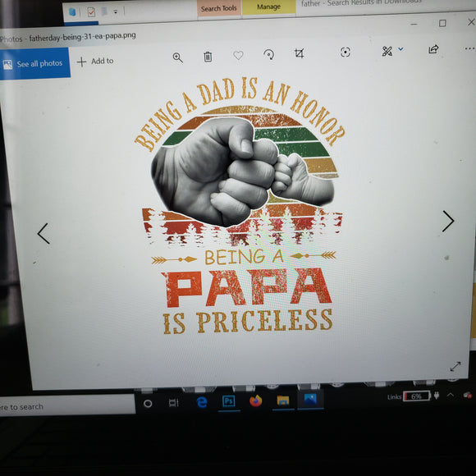Open the three-dot See more menu
The width and height of the screenshot is (476, 476).
(x=469, y=48)
